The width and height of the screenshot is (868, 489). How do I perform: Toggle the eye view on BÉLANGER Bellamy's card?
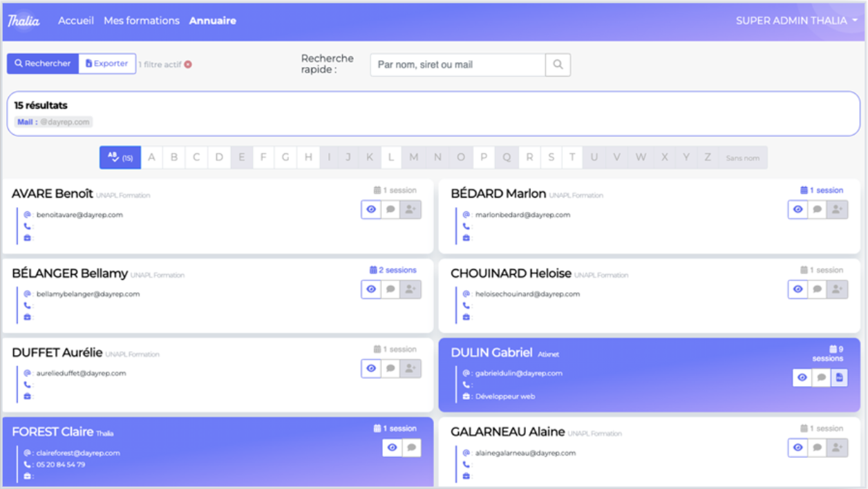371,289
